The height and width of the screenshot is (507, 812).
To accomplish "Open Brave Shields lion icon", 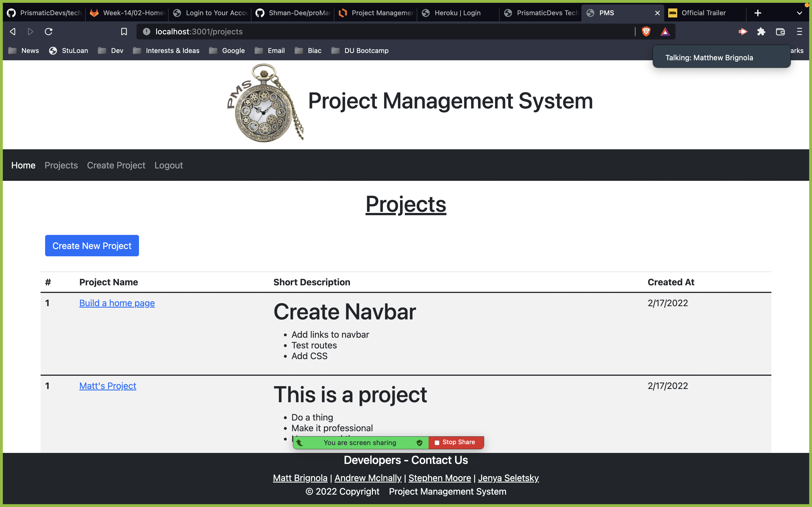I will click(x=646, y=32).
